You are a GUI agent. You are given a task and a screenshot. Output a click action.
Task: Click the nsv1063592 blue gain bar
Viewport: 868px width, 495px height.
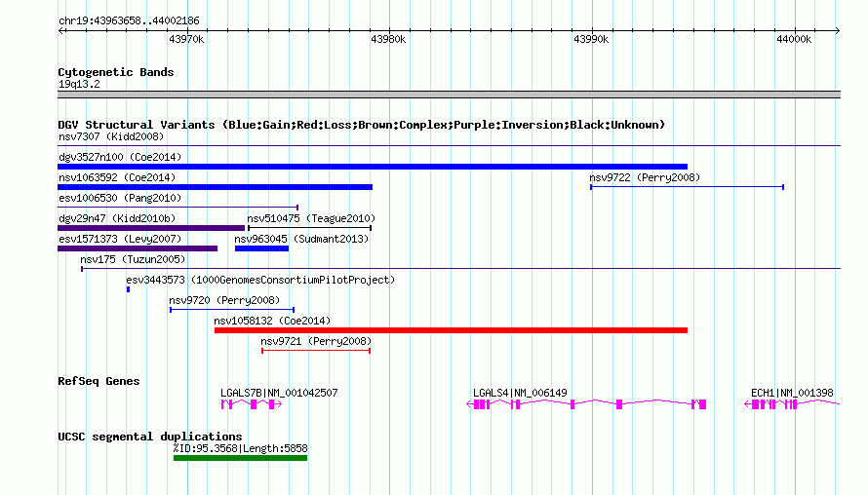click(x=215, y=187)
